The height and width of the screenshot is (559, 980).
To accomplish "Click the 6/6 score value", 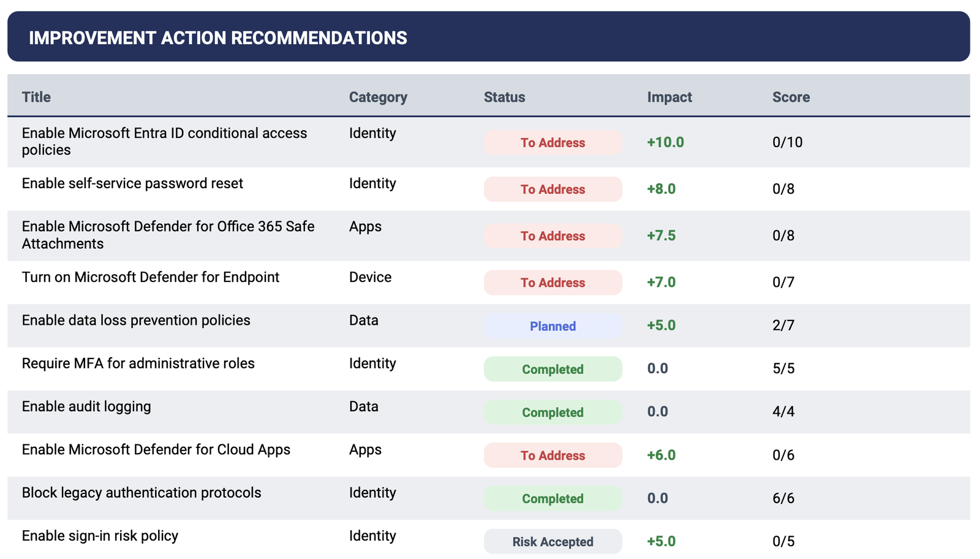I will tap(783, 498).
